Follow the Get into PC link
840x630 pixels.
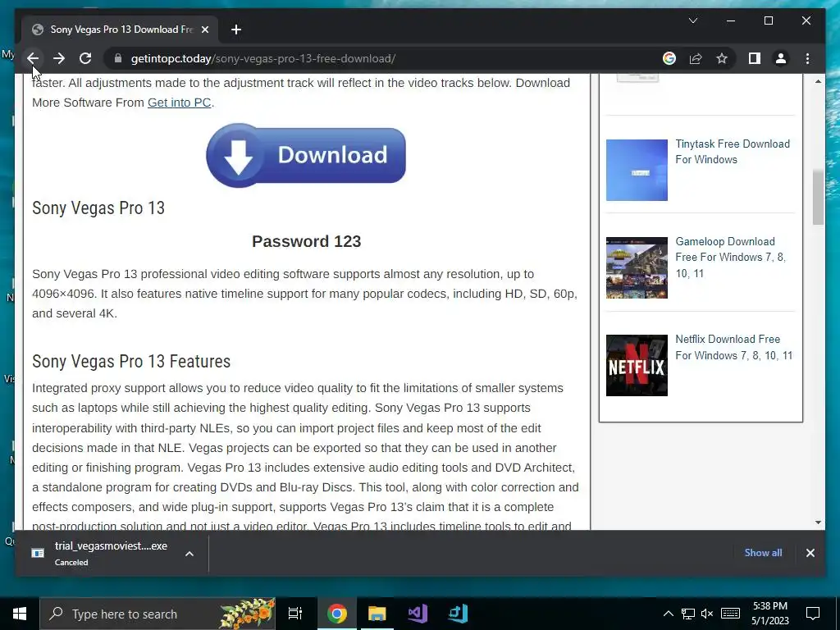(179, 103)
